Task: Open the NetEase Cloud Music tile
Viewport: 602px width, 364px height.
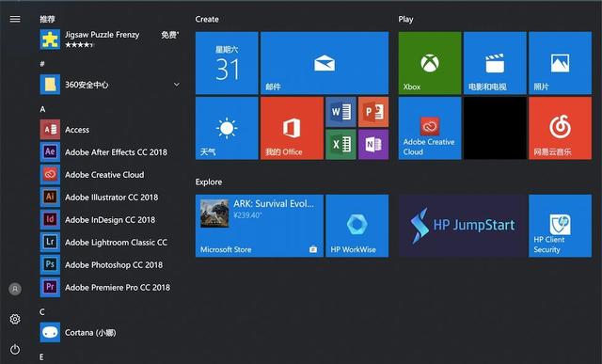Action: pos(561,128)
